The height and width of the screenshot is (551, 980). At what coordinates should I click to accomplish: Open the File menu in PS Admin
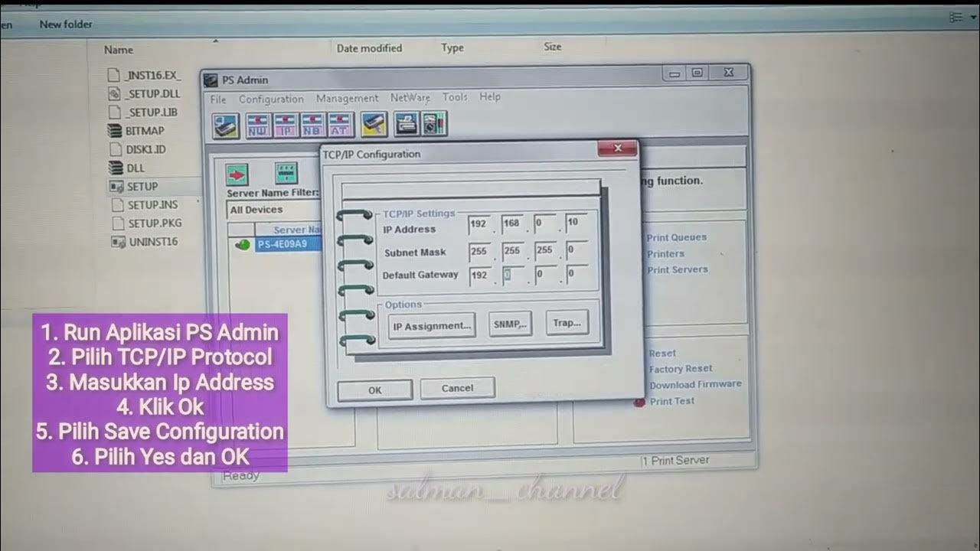pos(218,99)
